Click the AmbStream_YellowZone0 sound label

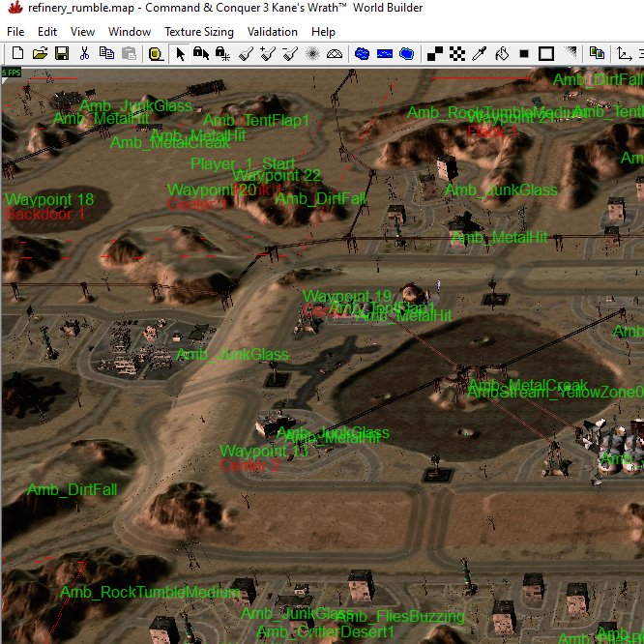555,393
